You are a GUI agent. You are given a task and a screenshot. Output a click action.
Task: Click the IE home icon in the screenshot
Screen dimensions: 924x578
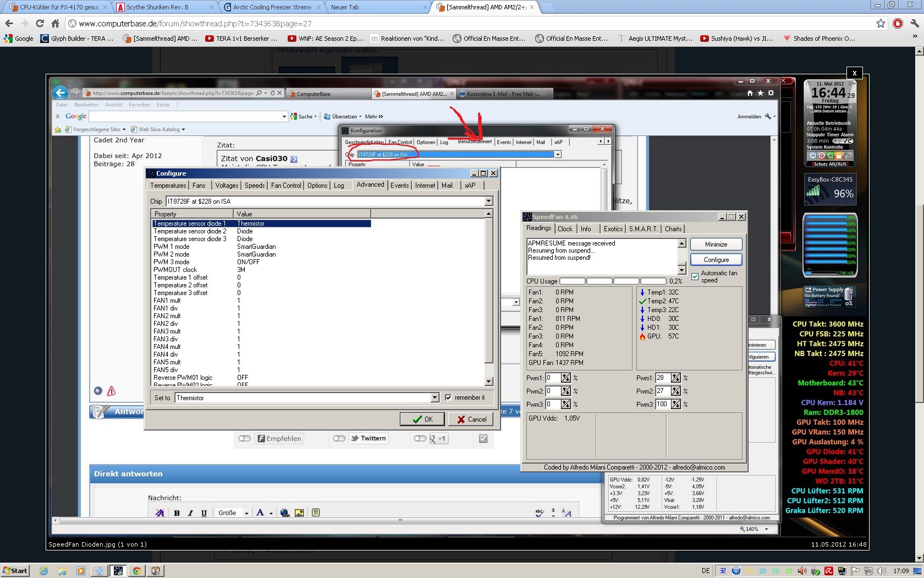[750, 93]
